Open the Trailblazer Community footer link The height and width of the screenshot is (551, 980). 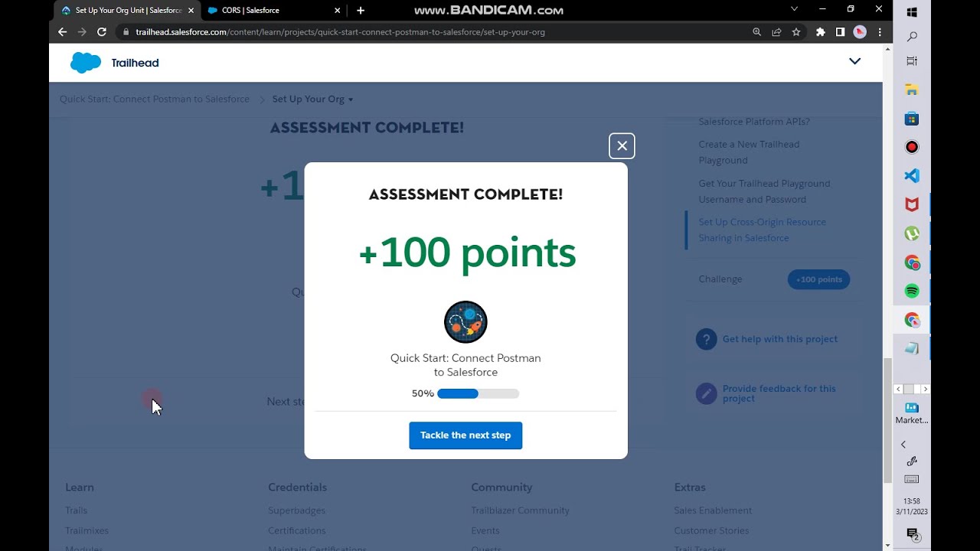(520, 510)
